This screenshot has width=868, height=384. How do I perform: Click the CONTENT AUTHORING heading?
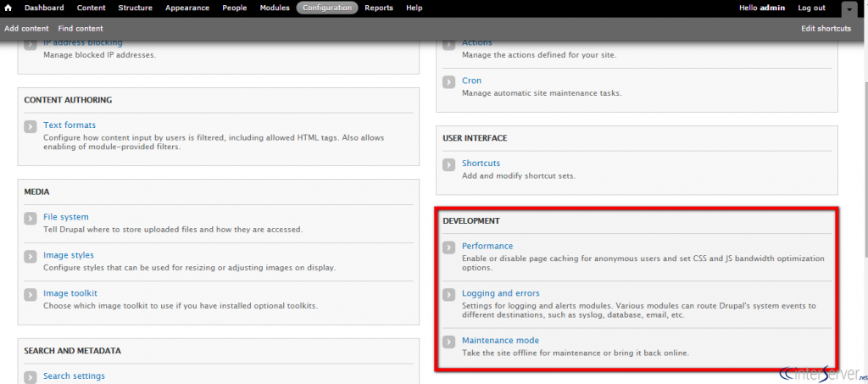coord(68,100)
